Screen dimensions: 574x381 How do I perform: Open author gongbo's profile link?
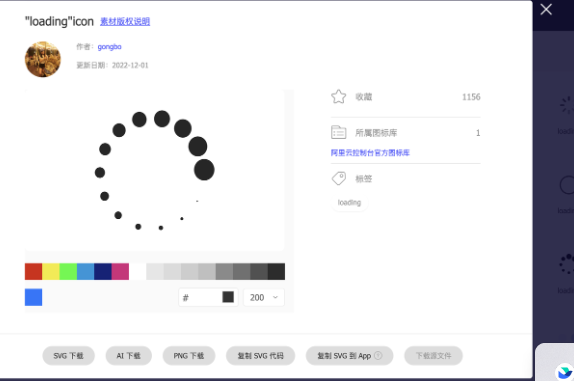[109, 47]
